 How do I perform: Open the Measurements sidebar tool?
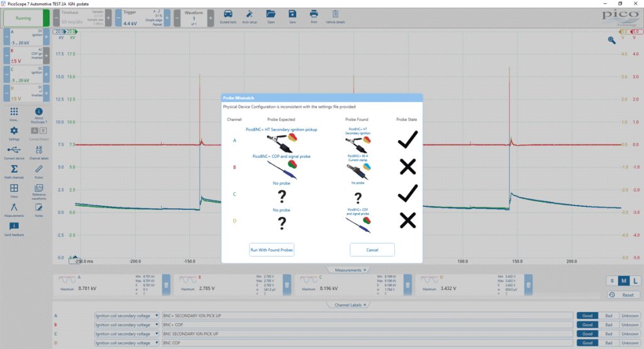click(x=14, y=210)
